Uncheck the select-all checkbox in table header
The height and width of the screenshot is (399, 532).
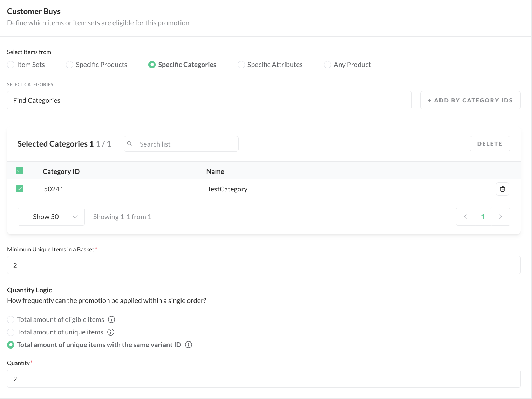(x=20, y=171)
